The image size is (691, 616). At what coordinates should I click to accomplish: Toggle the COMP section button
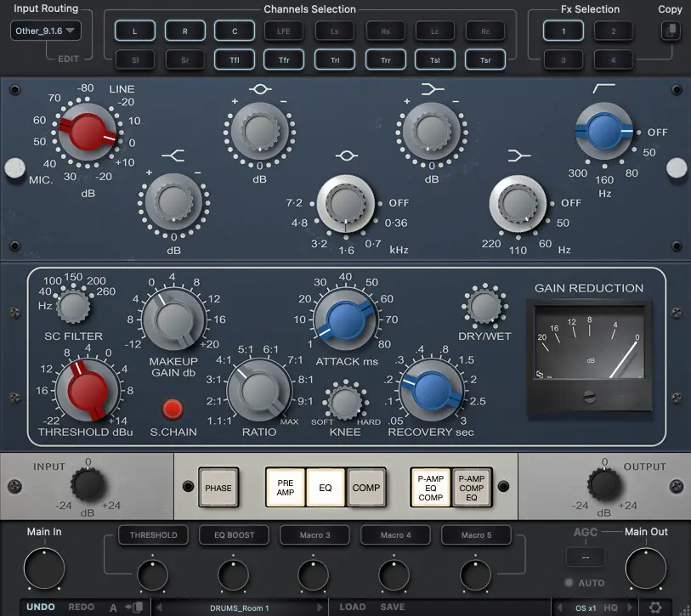click(x=365, y=488)
